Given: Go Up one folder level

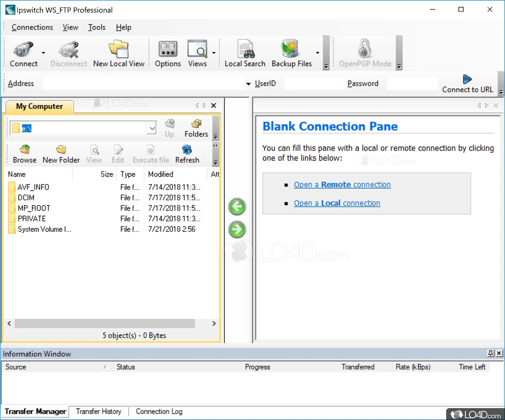Looking at the screenshot, I should (170, 128).
